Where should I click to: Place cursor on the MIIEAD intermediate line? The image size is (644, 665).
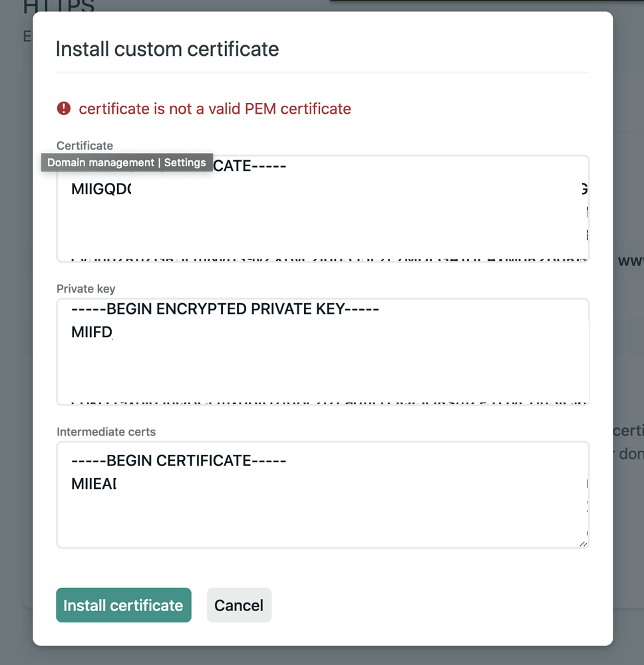click(93, 483)
